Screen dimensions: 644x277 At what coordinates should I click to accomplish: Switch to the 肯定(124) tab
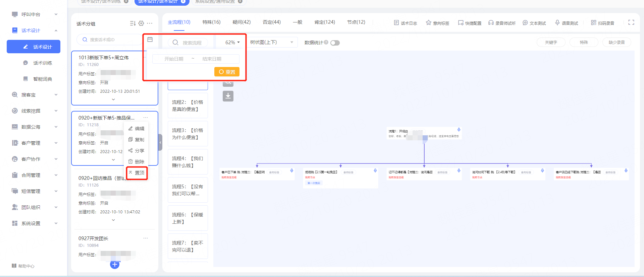click(x=325, y=22)
